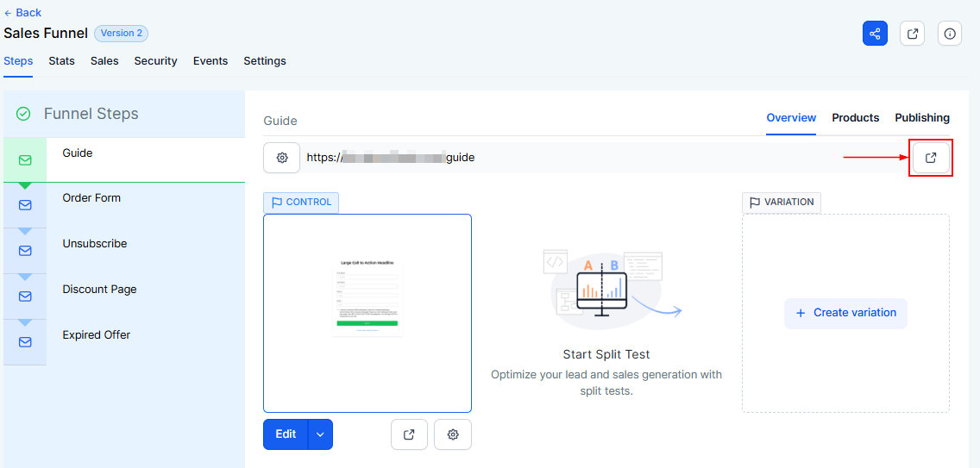
Task: Click the Discount Page envelope icon
Action: [25, 296]
